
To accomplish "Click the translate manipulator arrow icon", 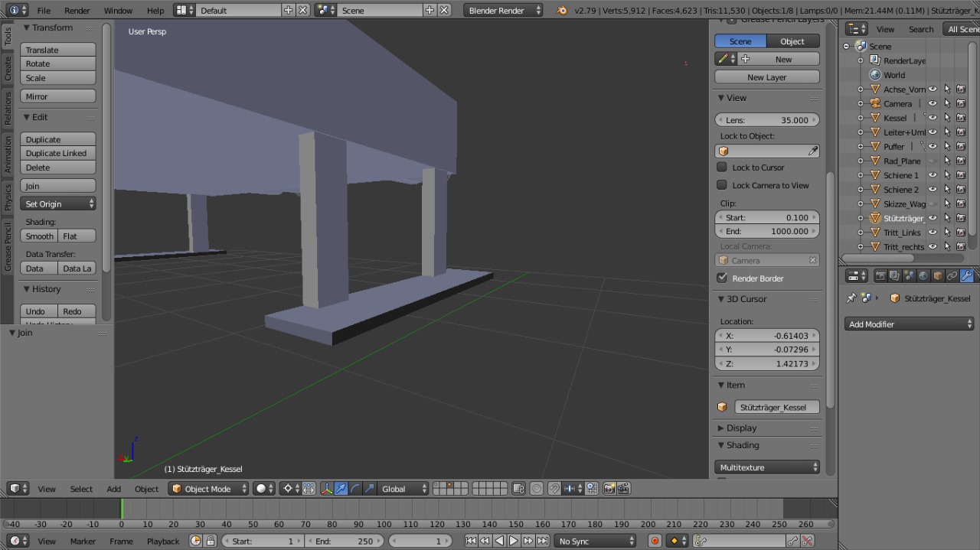I will click(x=341, y=489).
